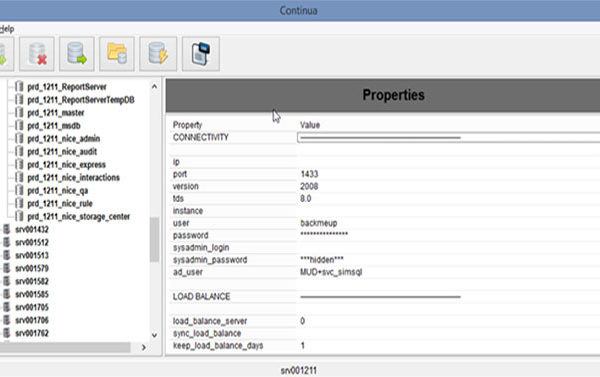Click the CONNECTIVITY value field
Image resolution: width=600 pixels, height=377 pixels.
click(x=448, y=137)
